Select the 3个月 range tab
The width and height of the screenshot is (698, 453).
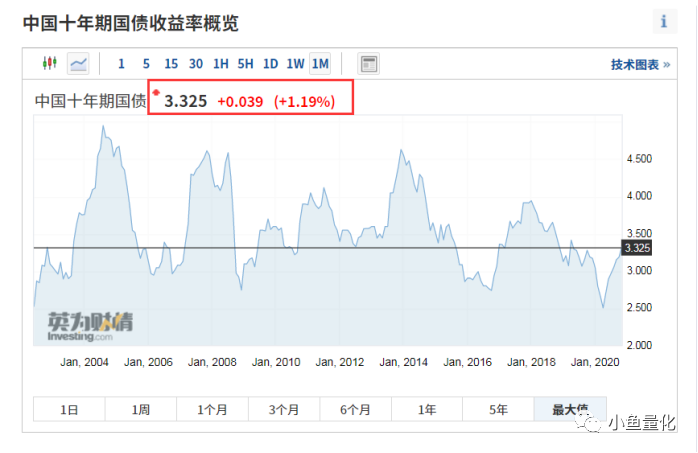[x=284, y=409]
